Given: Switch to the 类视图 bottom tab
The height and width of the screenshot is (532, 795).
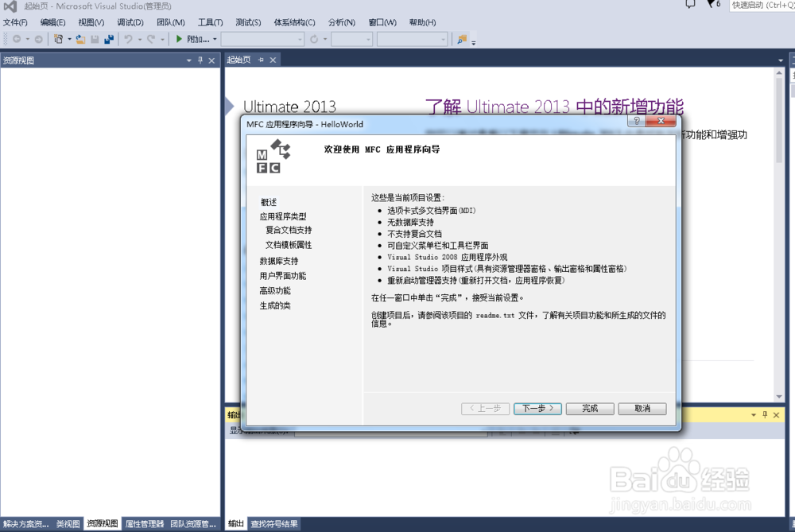Looking at the screenshot, I should tap(68, 524).
